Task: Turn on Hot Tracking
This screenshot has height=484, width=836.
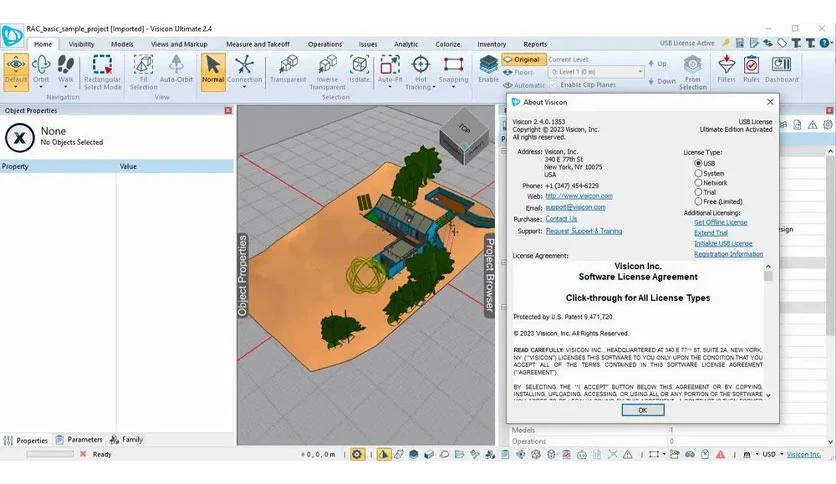Action: (x=421, y=72)
